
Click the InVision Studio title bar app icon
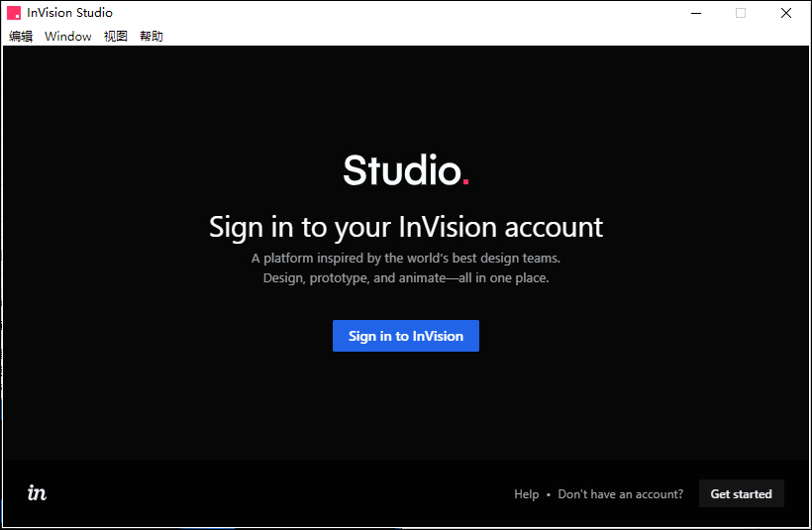[14, 13]
